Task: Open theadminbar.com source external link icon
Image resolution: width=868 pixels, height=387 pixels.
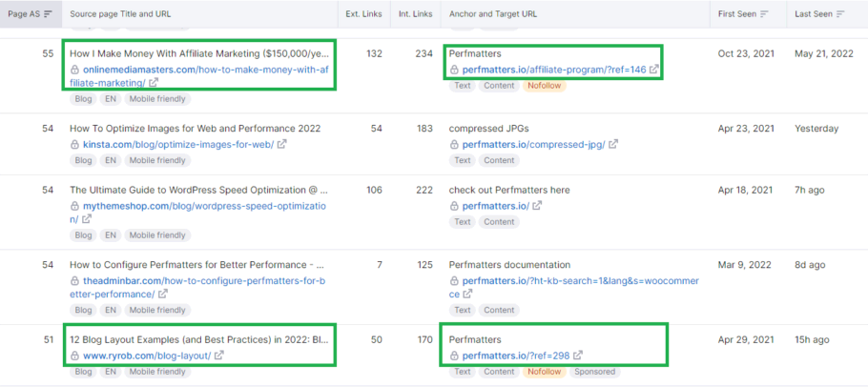Action: [x=163, y=293]
